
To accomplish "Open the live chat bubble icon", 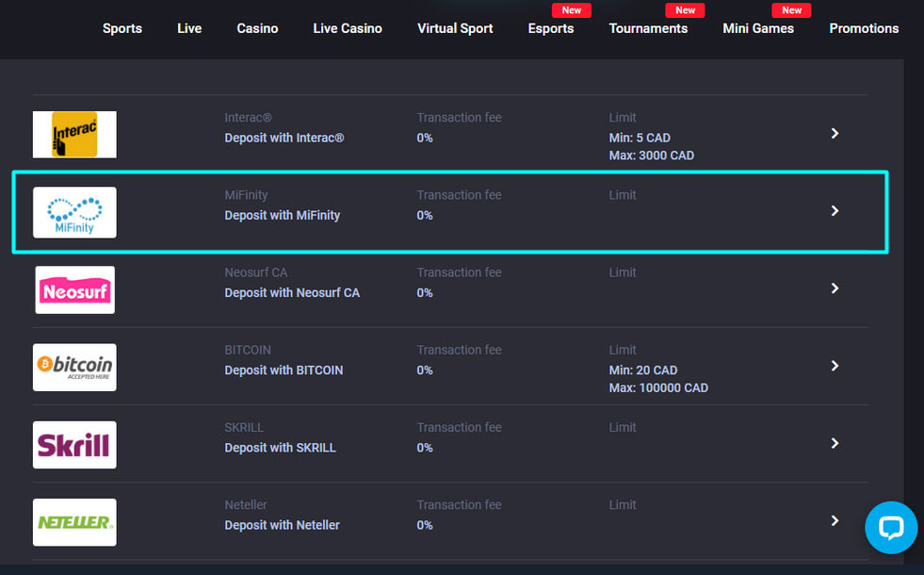I will [890, 527].
